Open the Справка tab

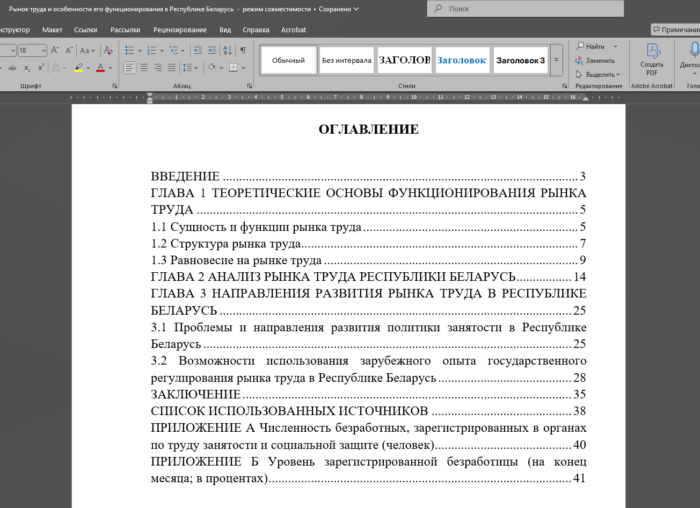[x=256, y=30]
